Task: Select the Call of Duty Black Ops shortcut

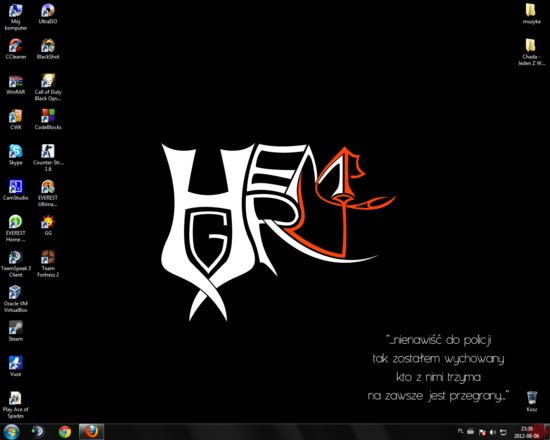Action: [48, 88]
